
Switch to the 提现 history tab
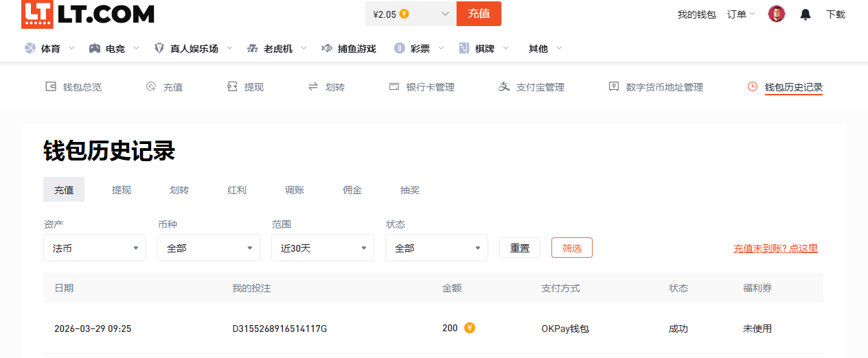point(122,190)
